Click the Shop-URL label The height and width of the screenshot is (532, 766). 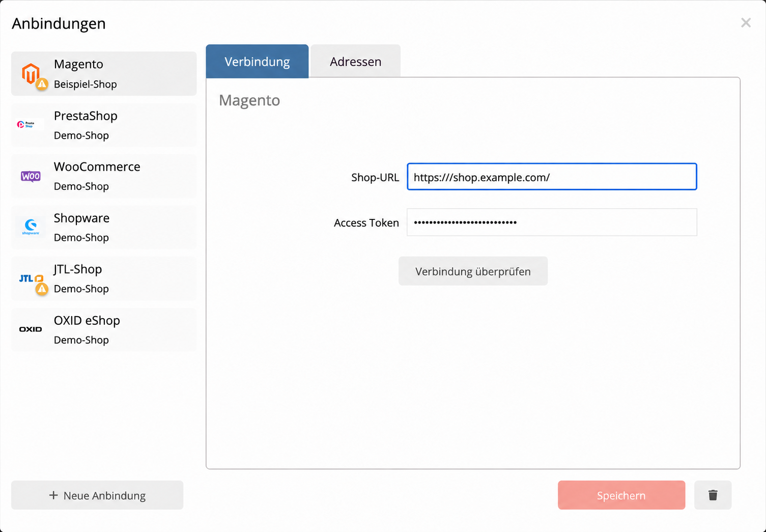click(375, 177)
